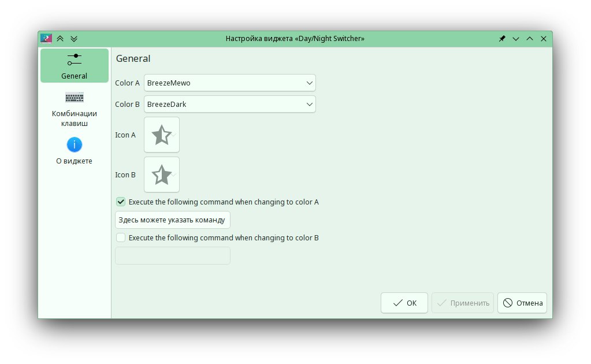Click the half-filled star Icon A button
This screenshot has width=591, height=364.
[x=161, y=135]
